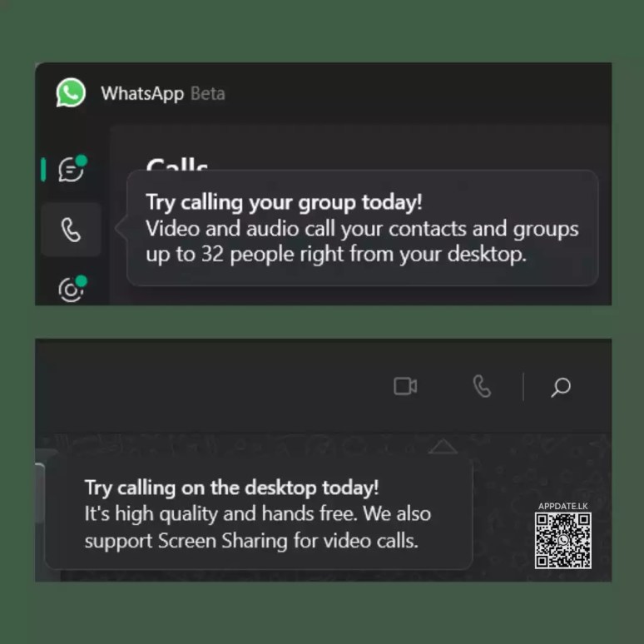Click the APPDATE.LK watermark text
The width and height of the screenshot is (644, 644).
pos(563,506)
